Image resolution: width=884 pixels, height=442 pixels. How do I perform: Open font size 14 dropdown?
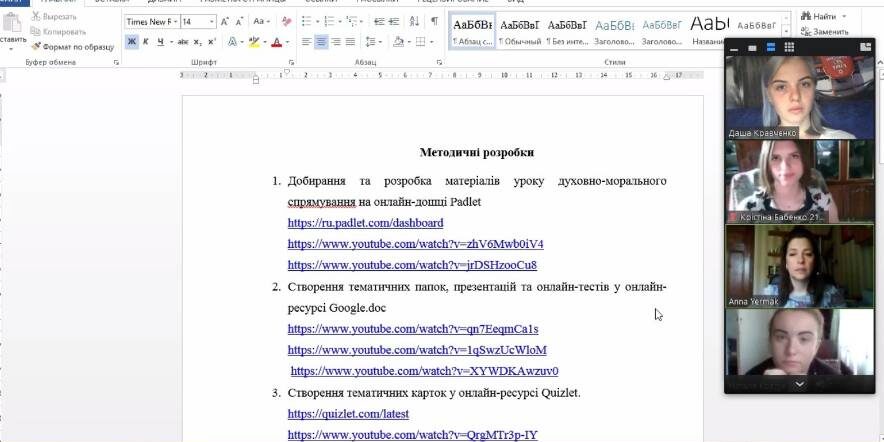coord(212,22)
